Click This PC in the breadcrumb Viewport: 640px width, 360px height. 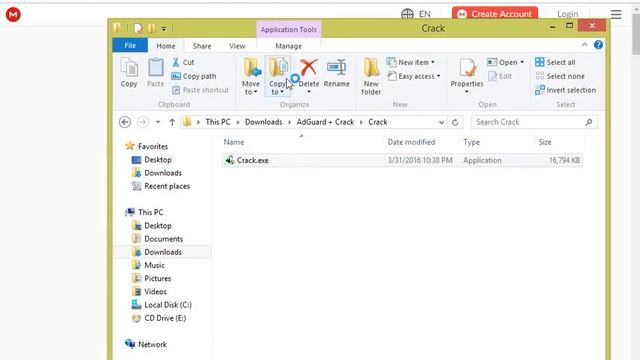pos(218,122)
